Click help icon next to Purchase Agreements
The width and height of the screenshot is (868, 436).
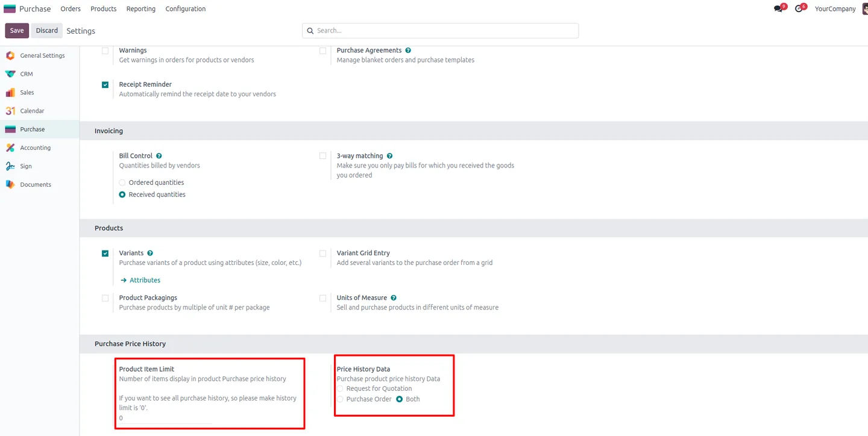[408, 51]
